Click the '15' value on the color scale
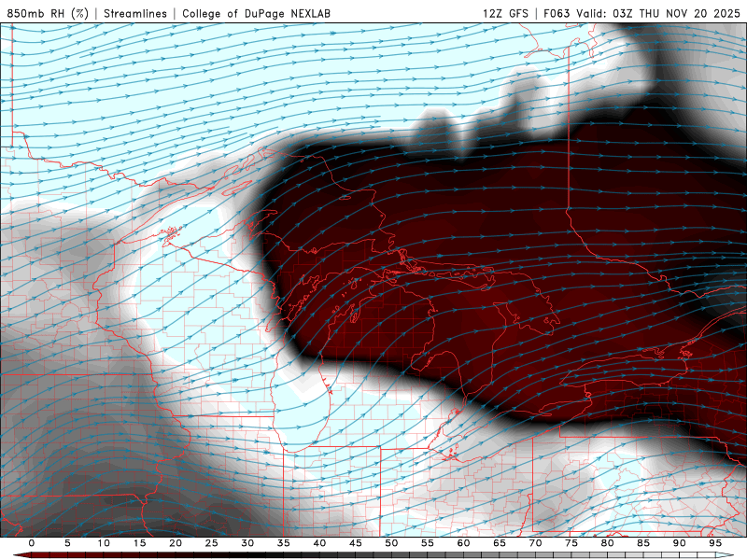747x560 pixels. (139, 543)
